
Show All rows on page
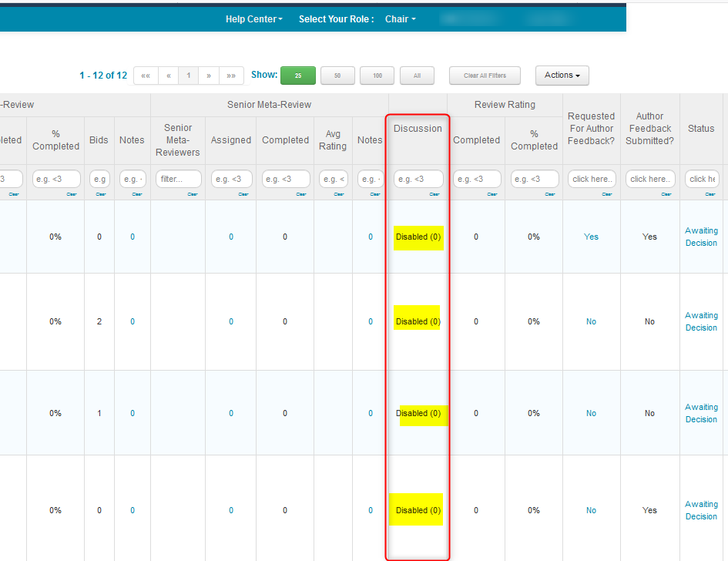417,76
